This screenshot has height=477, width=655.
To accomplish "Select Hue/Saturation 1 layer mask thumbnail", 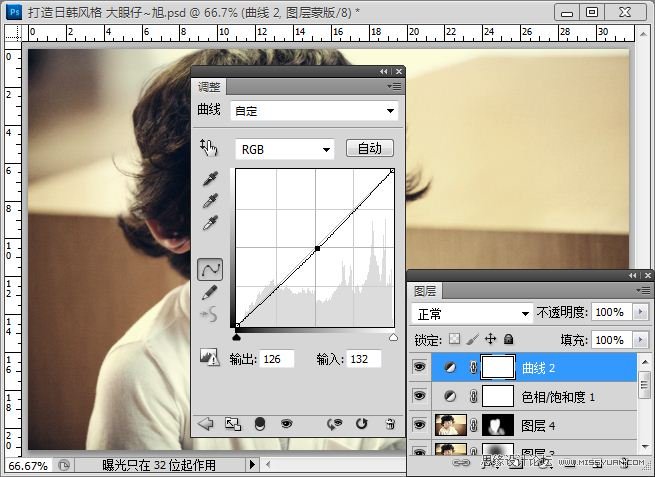I will 498,396.
